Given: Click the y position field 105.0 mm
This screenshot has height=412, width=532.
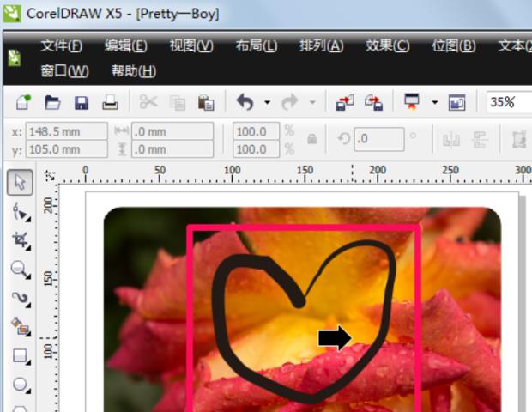Looking at the screenshot, I should (x=67, y=149).
